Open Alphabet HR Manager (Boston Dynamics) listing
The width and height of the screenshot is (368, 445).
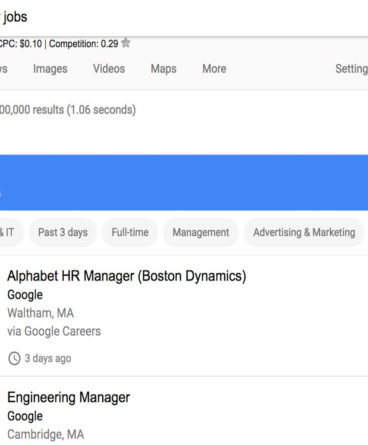[127, 276]
